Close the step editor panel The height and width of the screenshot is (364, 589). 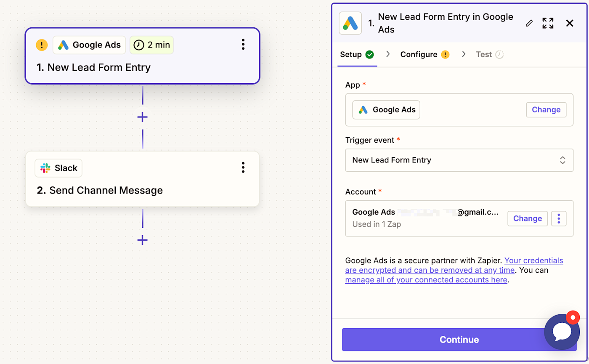570,23
